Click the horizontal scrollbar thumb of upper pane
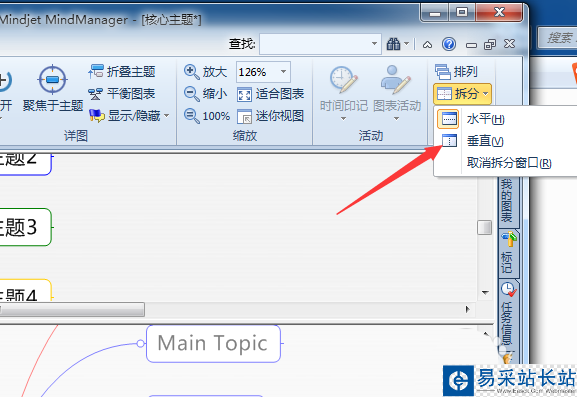Image resolution: width=577 pixels, height=397 pixels. 72,309
